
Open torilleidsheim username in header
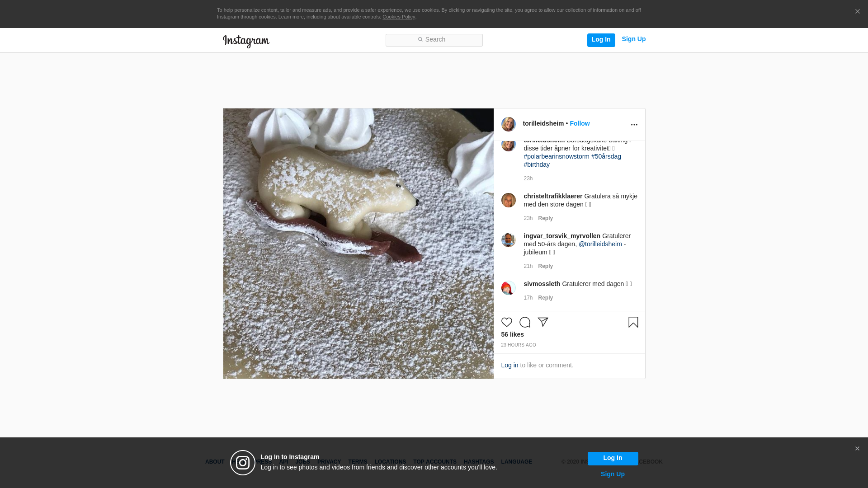click(x=543, y=124)
